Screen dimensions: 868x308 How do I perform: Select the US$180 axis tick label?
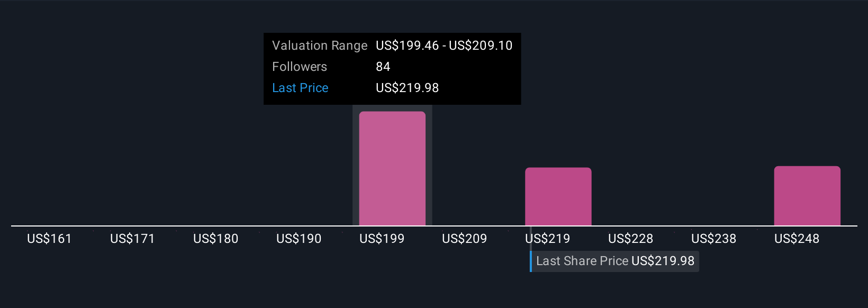(215, 239)
